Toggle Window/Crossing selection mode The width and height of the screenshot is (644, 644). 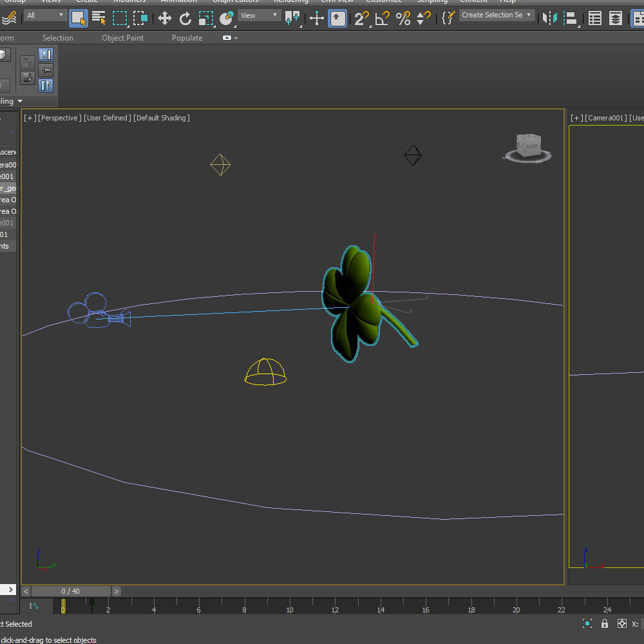tap(140, 18)
